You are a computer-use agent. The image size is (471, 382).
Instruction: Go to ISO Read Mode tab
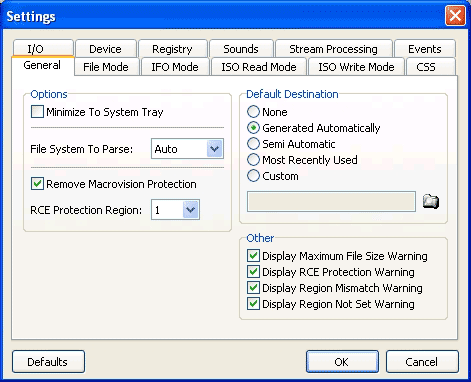[x=259, y=67]
